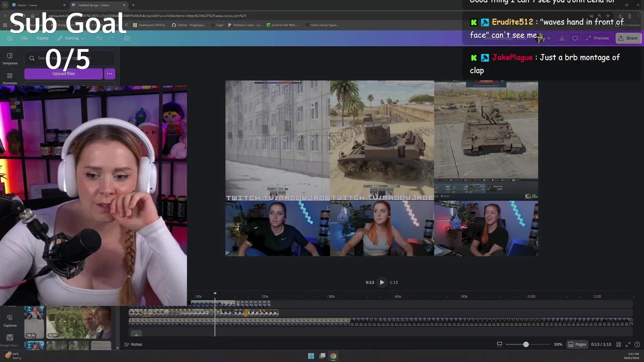The width and height of the screenshot is (644, 362).
Task: Click the plus icon to add collaborators
Action: 548,38
